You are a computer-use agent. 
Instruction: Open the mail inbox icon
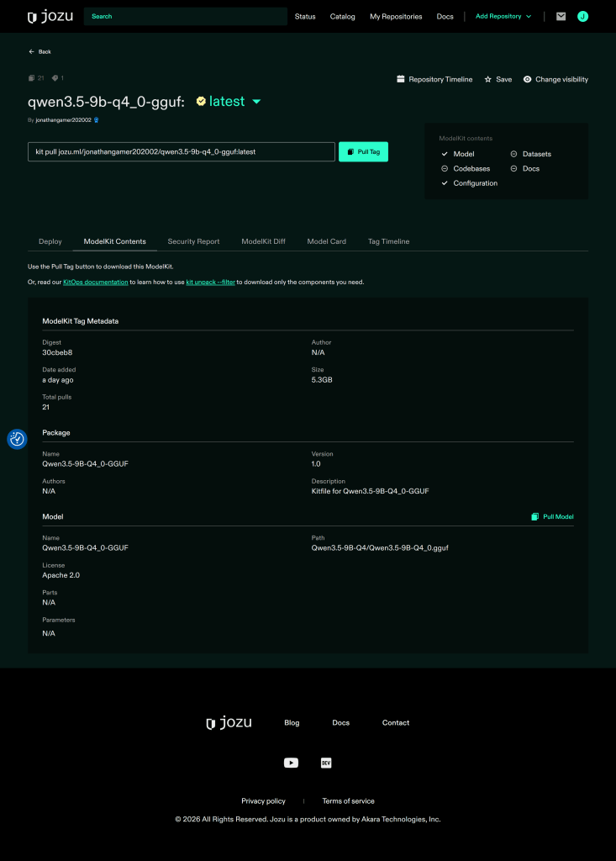[561, 17]
